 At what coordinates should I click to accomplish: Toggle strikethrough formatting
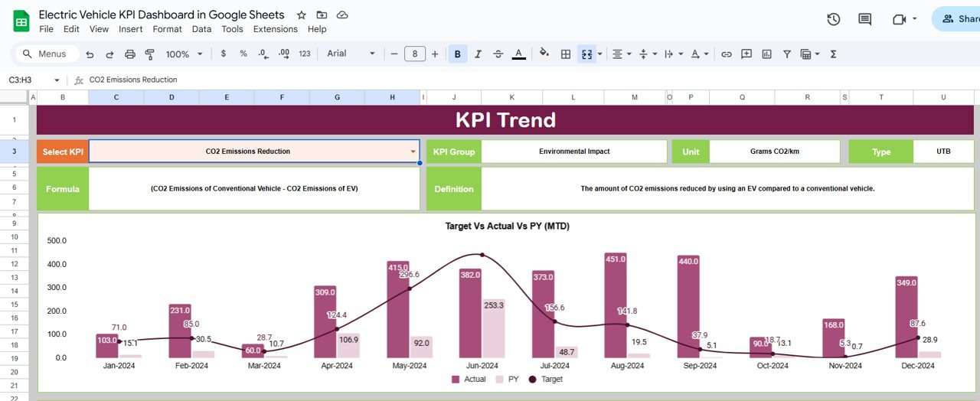point(498,54)
